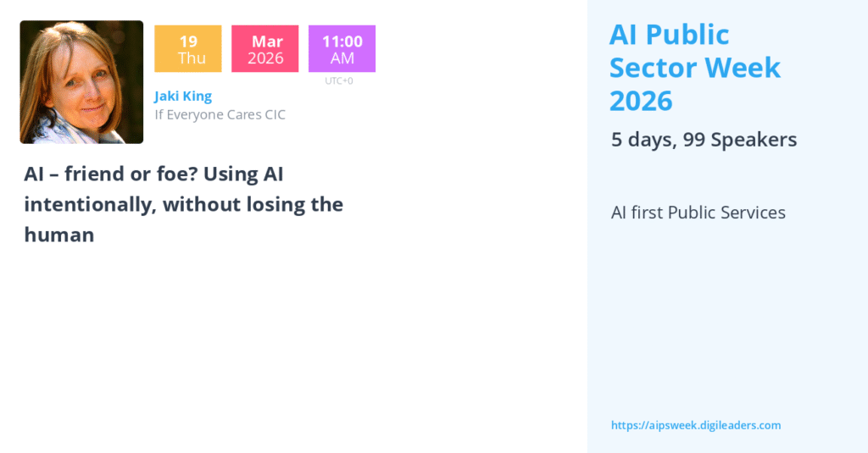Image resolution: width=868 pixels, height=453 pixels.
Task: Click 'AI Public' in the event heading
Action: (669, 35)
